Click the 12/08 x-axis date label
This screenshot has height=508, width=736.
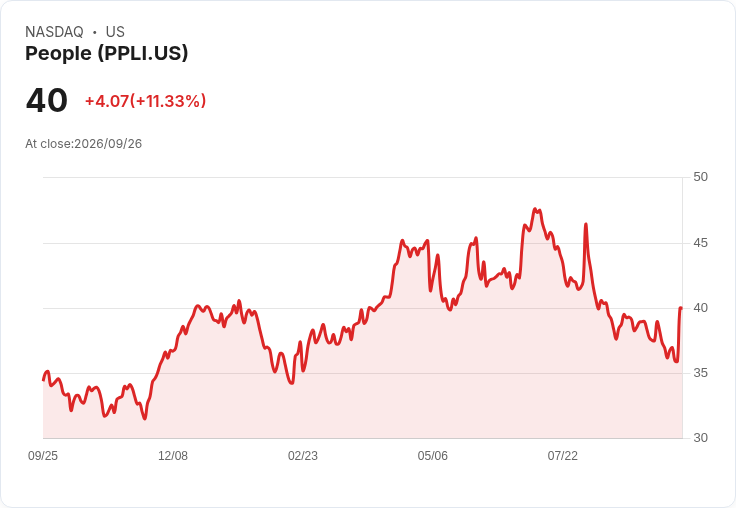click(173, 455)
